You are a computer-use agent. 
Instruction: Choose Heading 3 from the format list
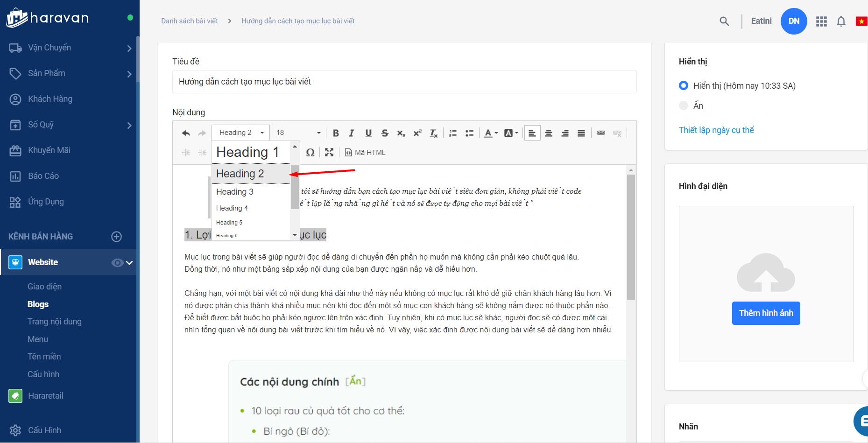pyautogui.click(x=235, y=192)
